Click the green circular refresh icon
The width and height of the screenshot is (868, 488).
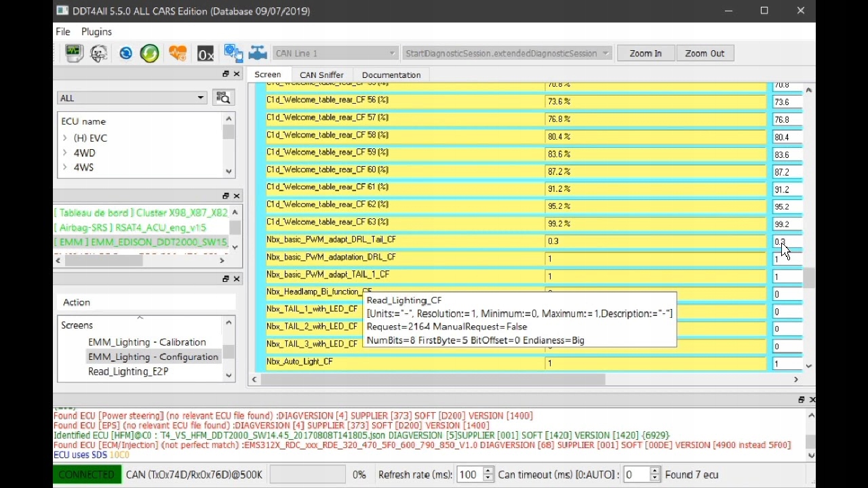click(150, 53)
